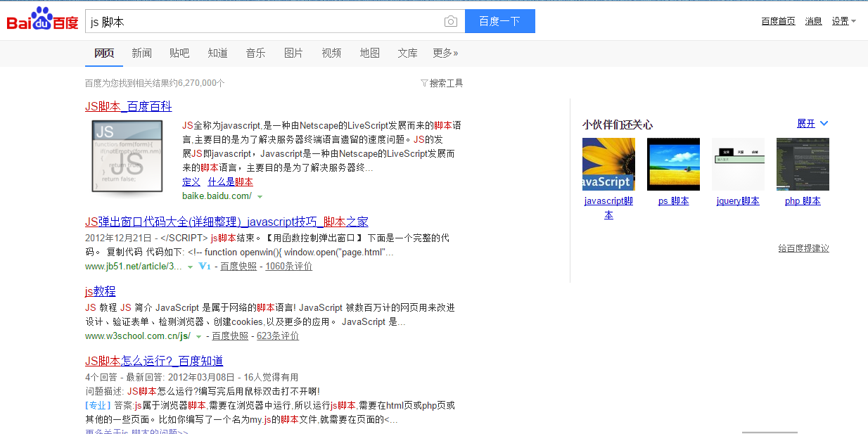Open the 设置 dropdown menu
868x434 pixels.
[843, 21]
